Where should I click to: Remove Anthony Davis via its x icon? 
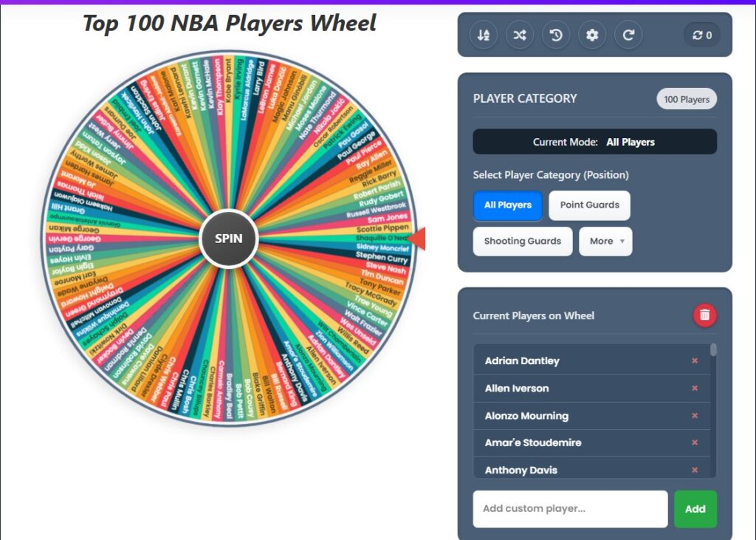click(694, 470)
